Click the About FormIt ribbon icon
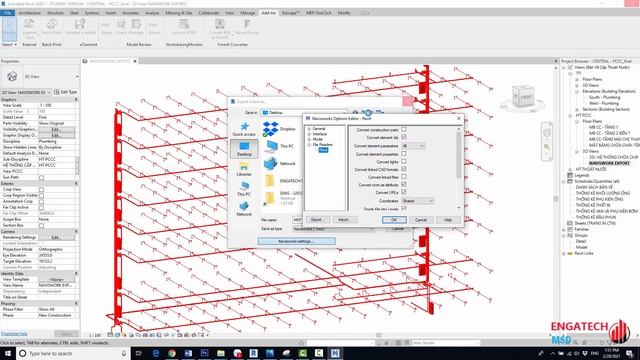 [247, 27]
